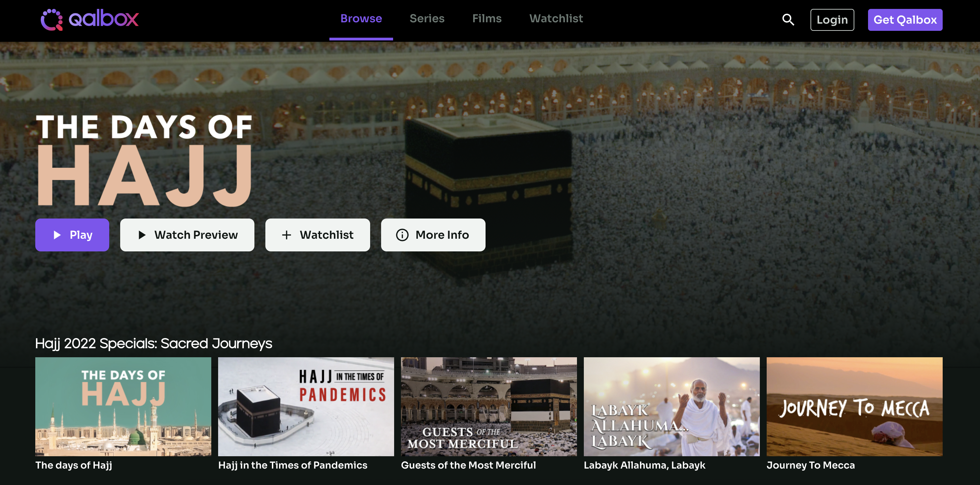Click THE DAYS OF HAJJ hero title
This screenshot has height=485, width=980.
pyautogui.click(x=144, y=160)
